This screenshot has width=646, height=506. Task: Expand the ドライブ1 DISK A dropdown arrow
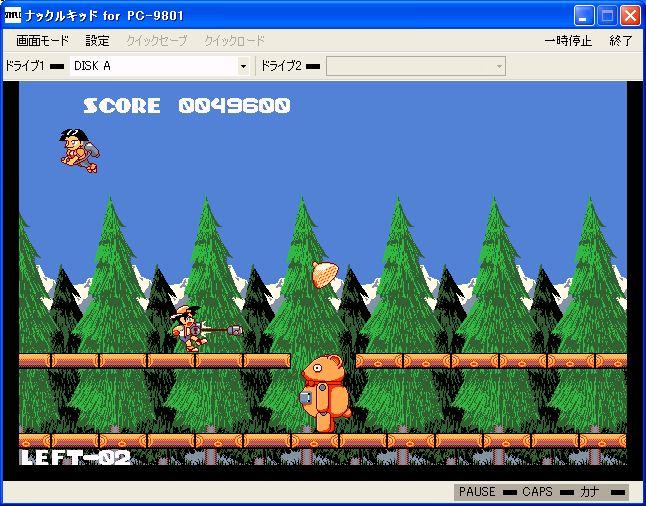click(243, 66)
